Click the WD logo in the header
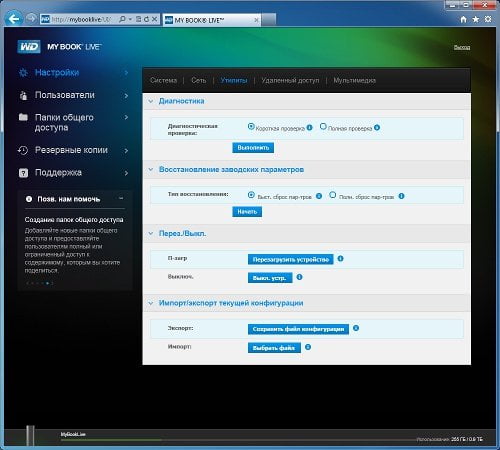Screen dimensions: 500x450 coord(29,47)
